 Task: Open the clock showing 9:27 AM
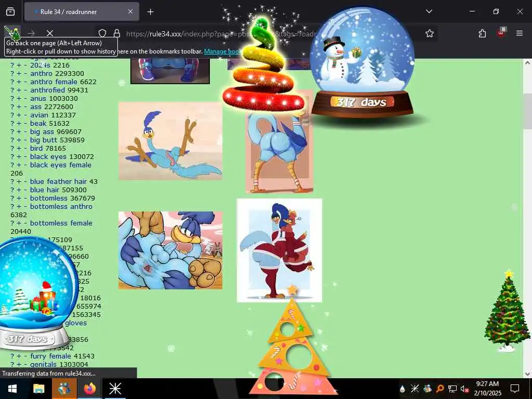click(487, 389)
